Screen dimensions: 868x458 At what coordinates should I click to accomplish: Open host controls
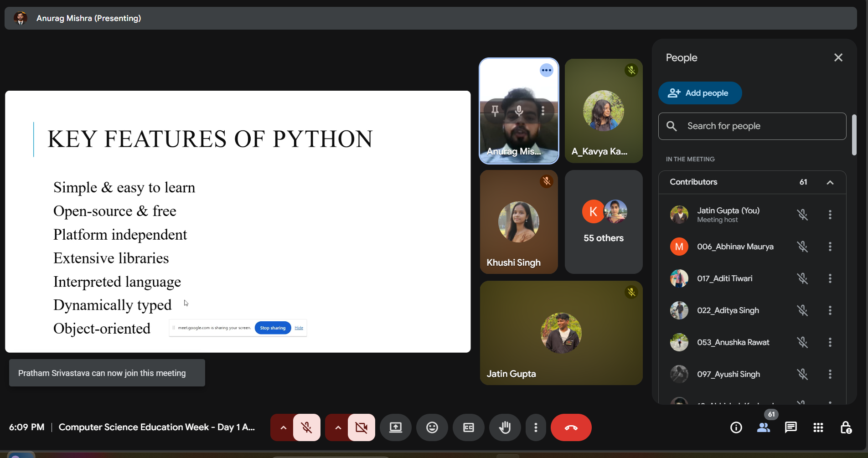pyautogui.click(x=846, y=427)
